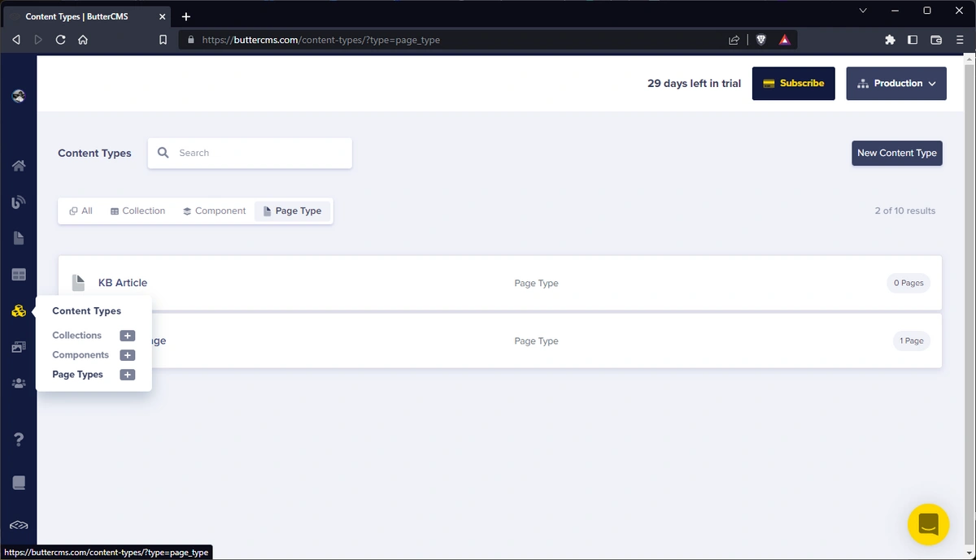
Task: Close the Content Types | ButterCMS tab
Action: point(163,16)
